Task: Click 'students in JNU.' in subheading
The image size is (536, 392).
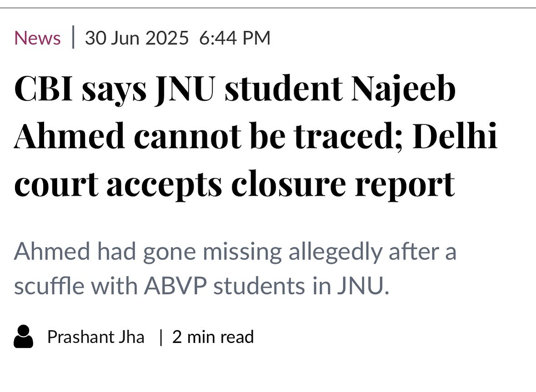Action: click(301, 287)
